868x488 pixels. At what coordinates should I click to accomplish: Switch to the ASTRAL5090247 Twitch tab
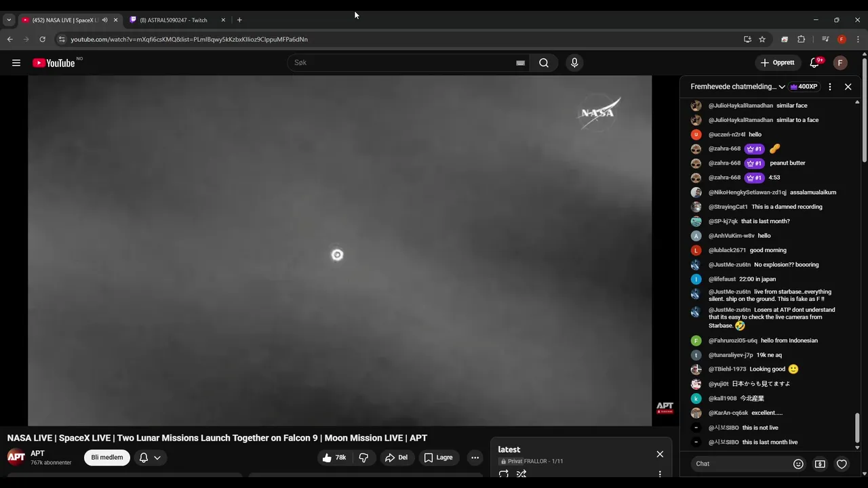pyautogui.click(x=174, y=20)
